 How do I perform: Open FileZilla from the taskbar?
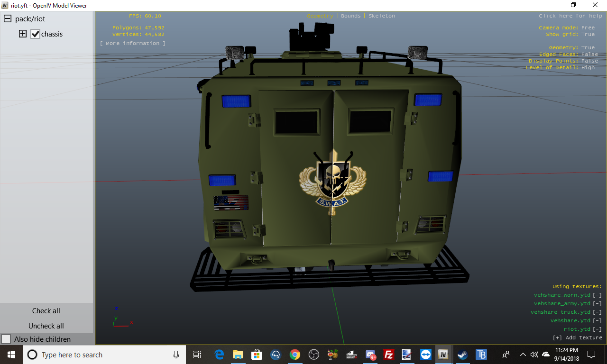click(389, 355)
